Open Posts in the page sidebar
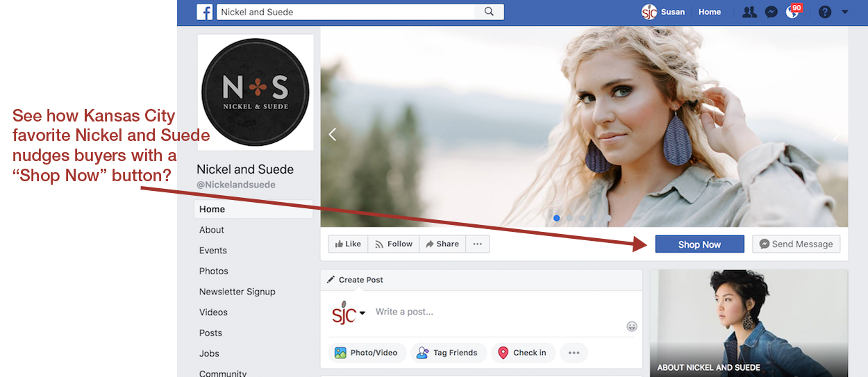Image resolution: width=868 pixels, height=377 pixels. point(211,333)
